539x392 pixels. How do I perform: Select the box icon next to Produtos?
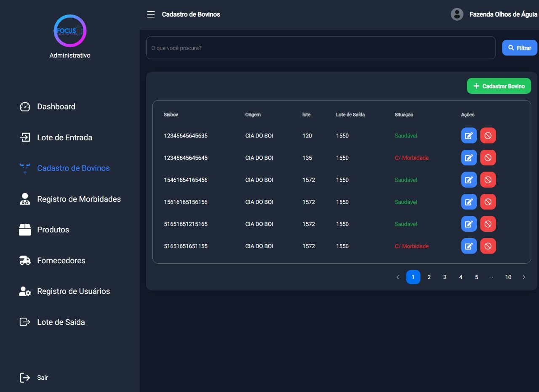tap(25, 230)
